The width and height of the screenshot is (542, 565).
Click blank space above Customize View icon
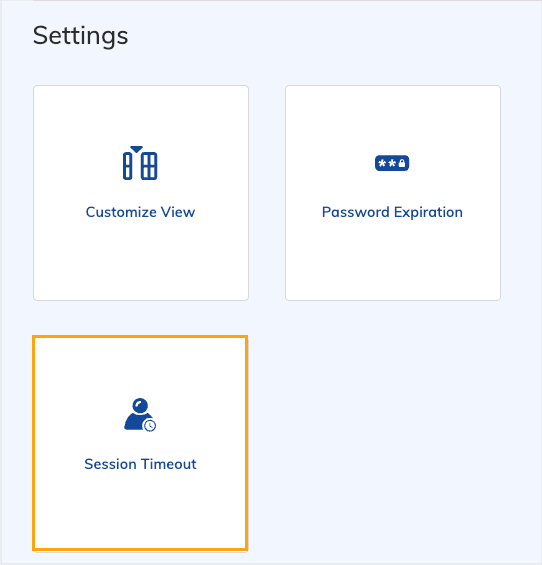[x=141, y=115]
